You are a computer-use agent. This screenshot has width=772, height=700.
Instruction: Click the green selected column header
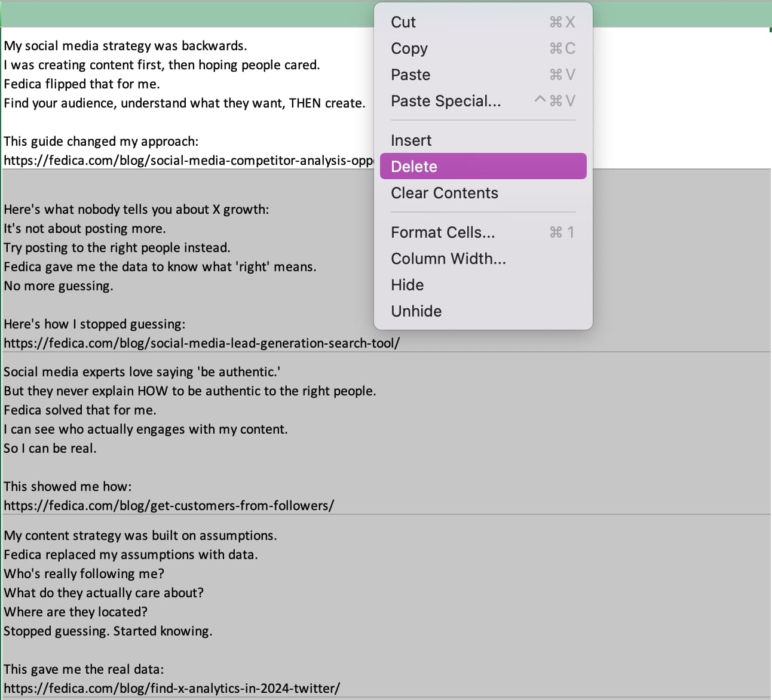point(179,13)
